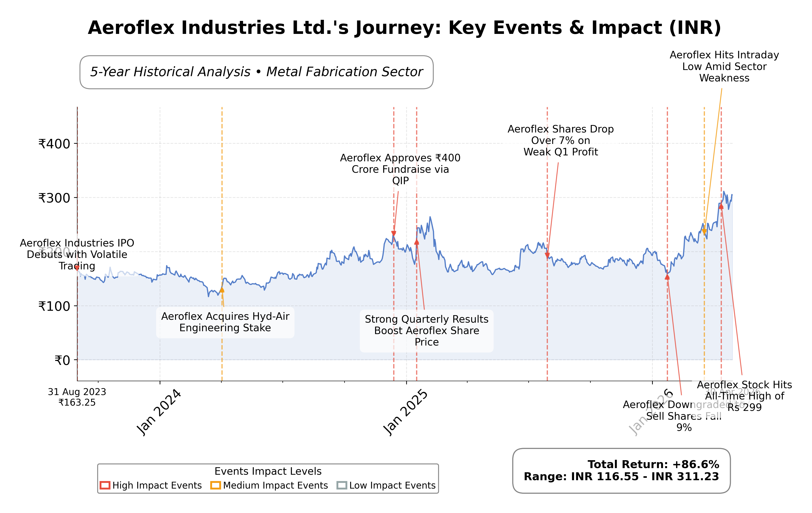Click the ₹400 y-axis label
This screenshot has height=513, width=812.
(x=54, y=144)
